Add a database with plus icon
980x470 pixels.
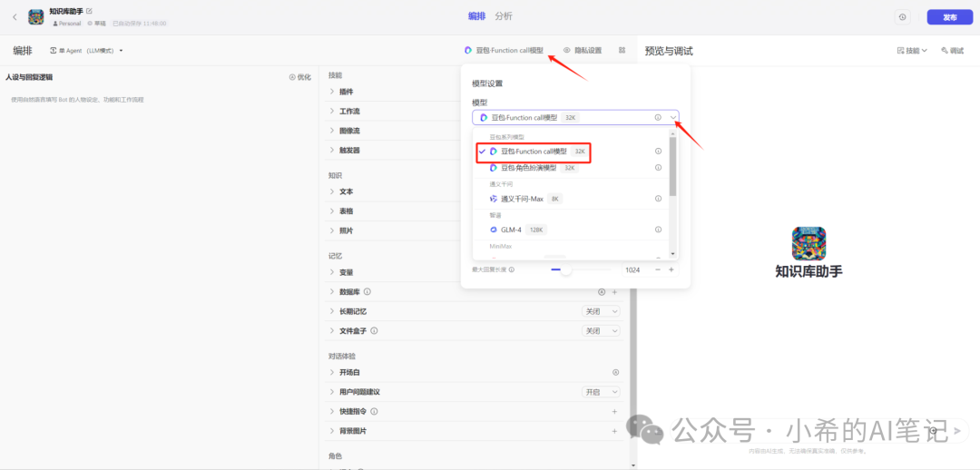[614, 292]
